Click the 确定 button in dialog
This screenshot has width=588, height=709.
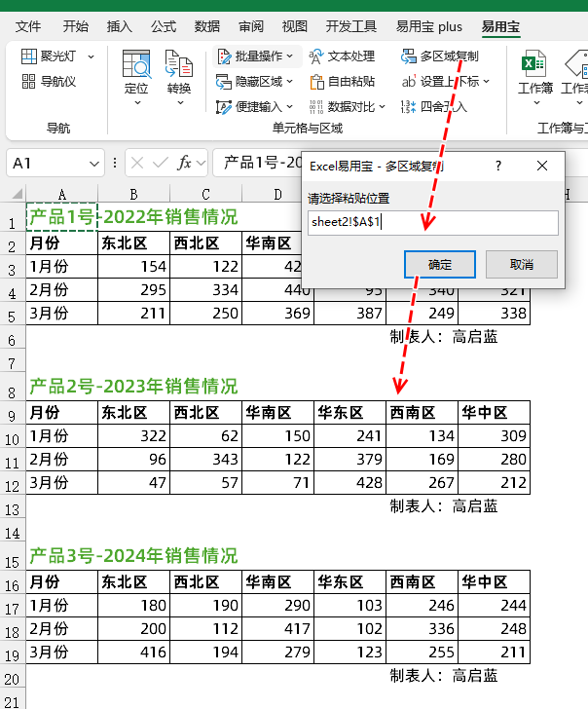point(440,265)
